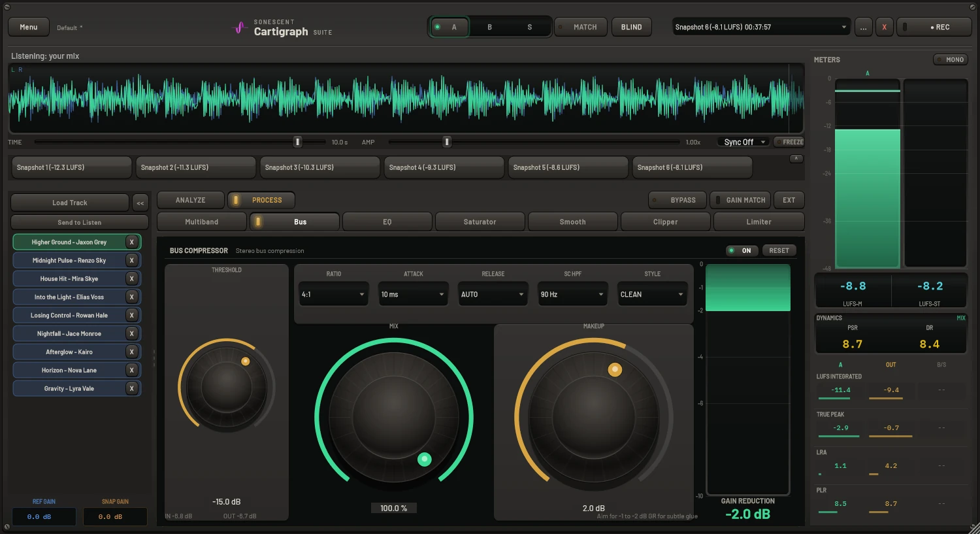Open the snapshot selector dropdown
The height and width of the screenshot is (534, 980).
point(762,27)
